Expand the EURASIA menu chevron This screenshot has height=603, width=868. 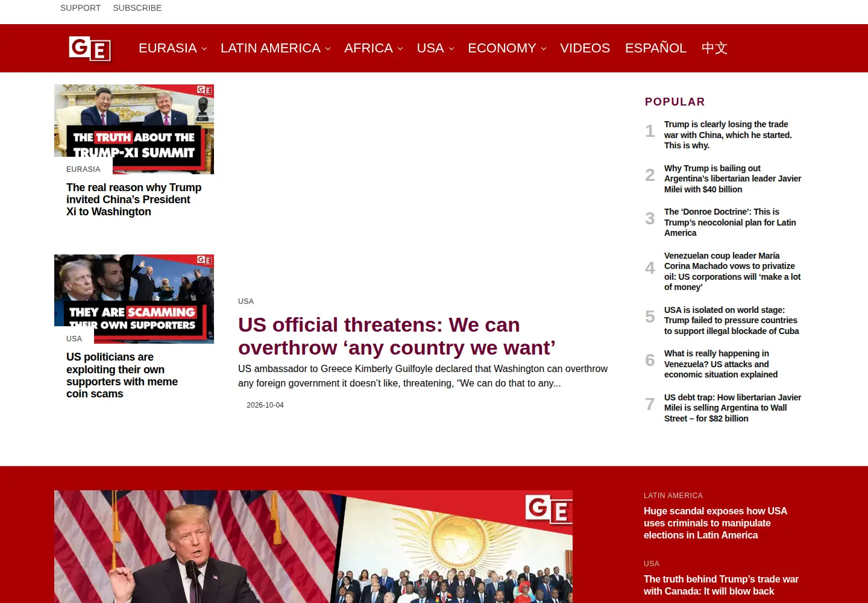204,49
